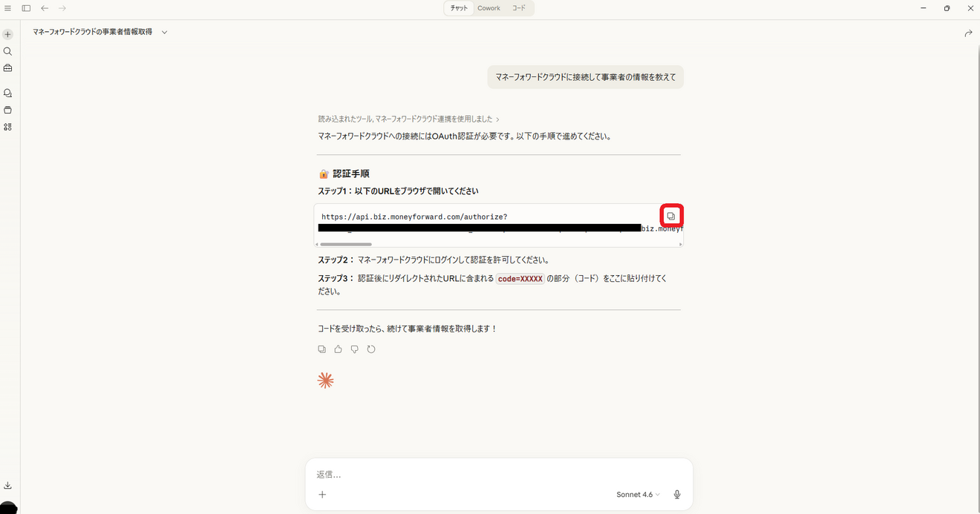Switch to the チャット tab
The image size is (980, 514).
[459, 8]
